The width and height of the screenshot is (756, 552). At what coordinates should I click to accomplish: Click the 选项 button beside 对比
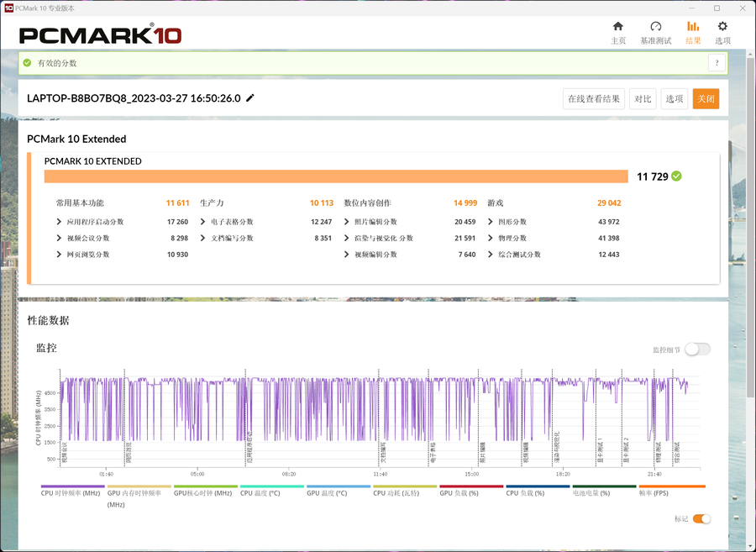[674, 99]
